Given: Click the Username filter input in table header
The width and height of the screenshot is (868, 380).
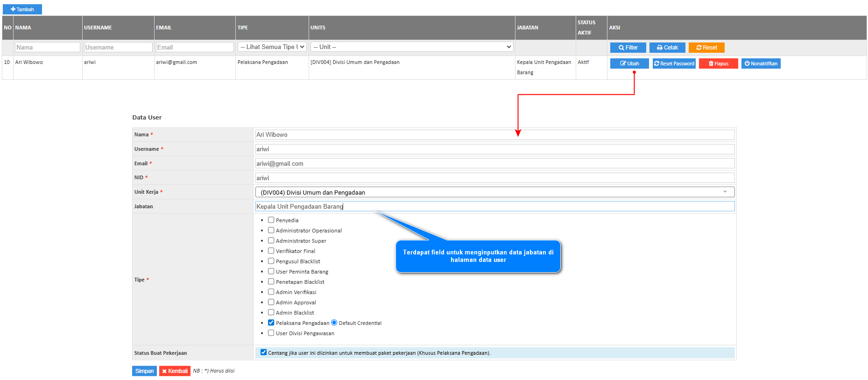Looking at the screenshot, I should (x=118, y=47).
